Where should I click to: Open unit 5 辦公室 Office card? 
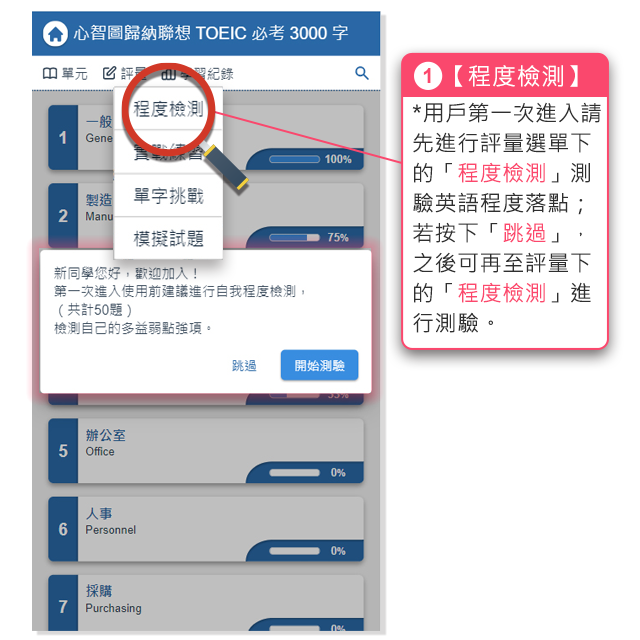[x=206, y=451]
